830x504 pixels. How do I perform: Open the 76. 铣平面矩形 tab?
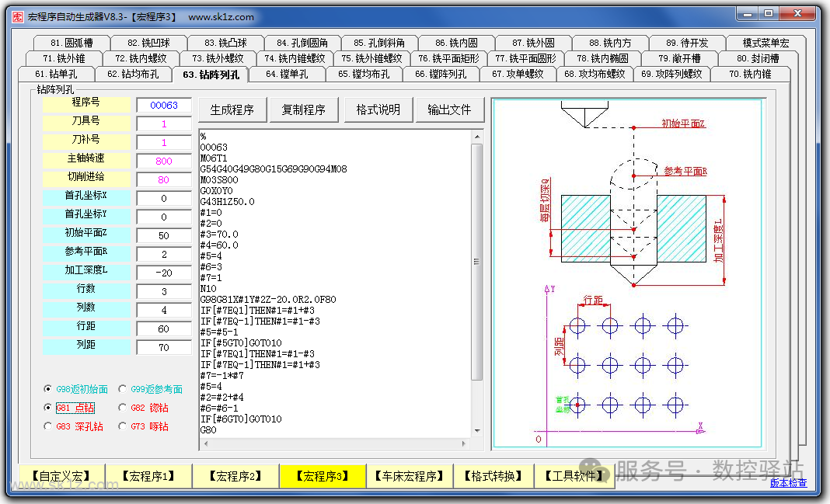point(448,58)
